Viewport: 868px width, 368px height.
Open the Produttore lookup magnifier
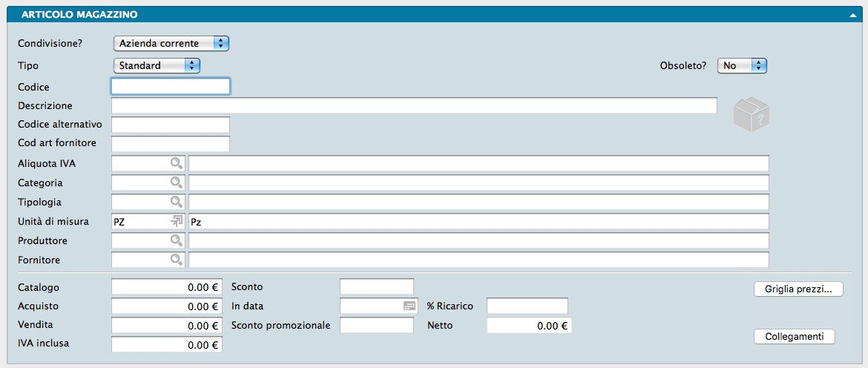(x=177, y=240)
